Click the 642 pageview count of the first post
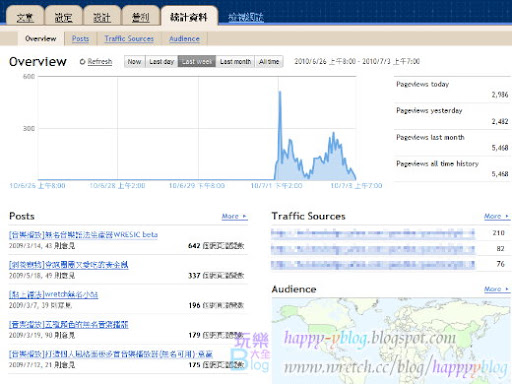 point(194,246)
